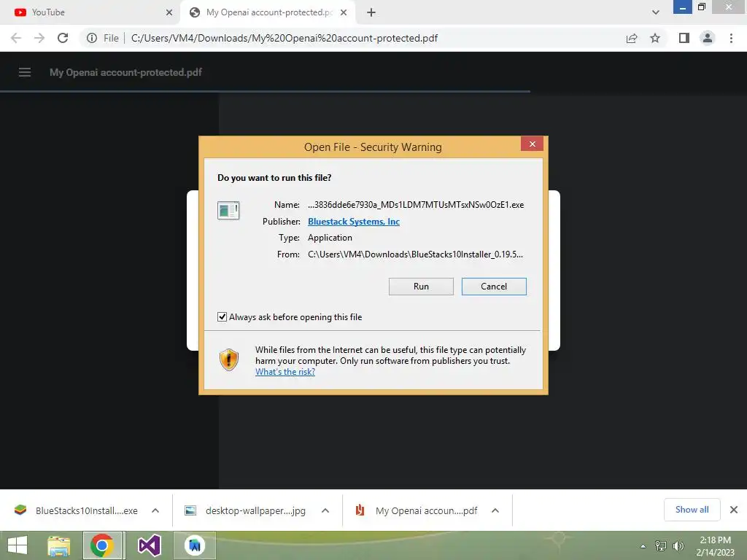This screenshot has width=747, height=560.
Task: Open the tab search dropdown arrow
Action: [x=656, y=13]
